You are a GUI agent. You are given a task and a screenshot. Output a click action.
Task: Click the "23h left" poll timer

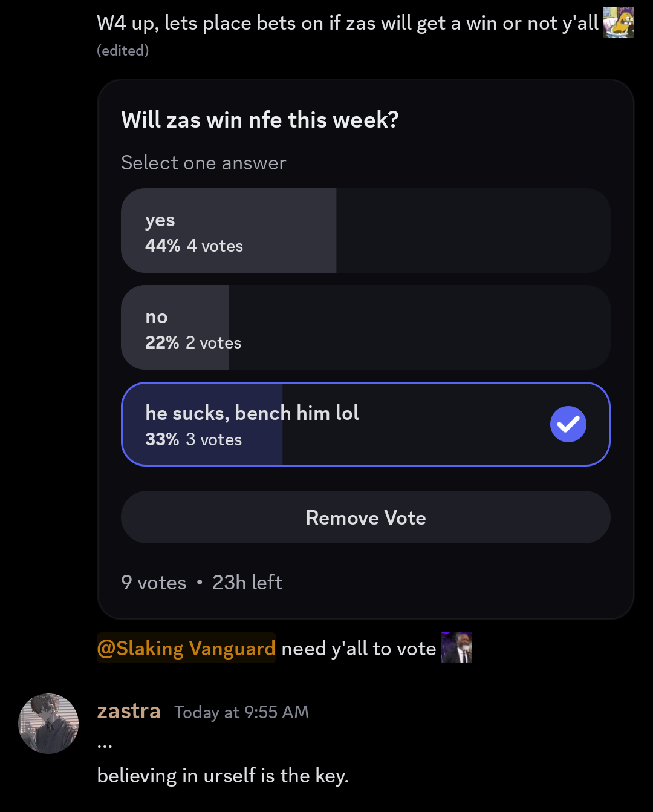247,582
